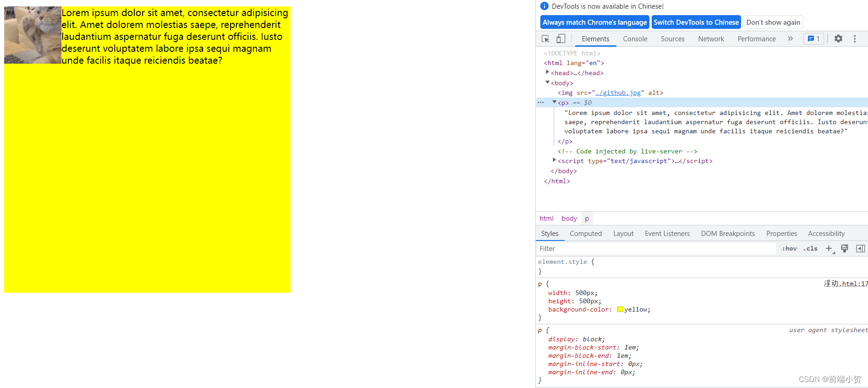
Task: Toggle the .cls element classes pane
Action: click(x=810, y=248)
